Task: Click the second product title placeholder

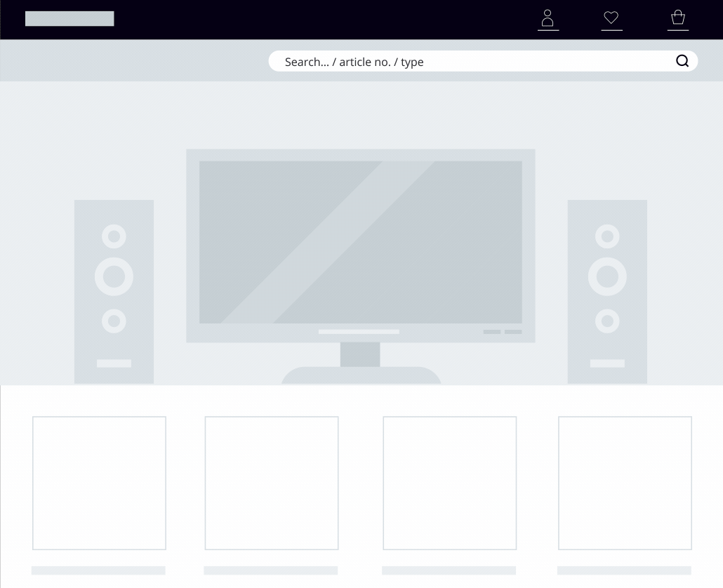Action: tap(271, 570)
